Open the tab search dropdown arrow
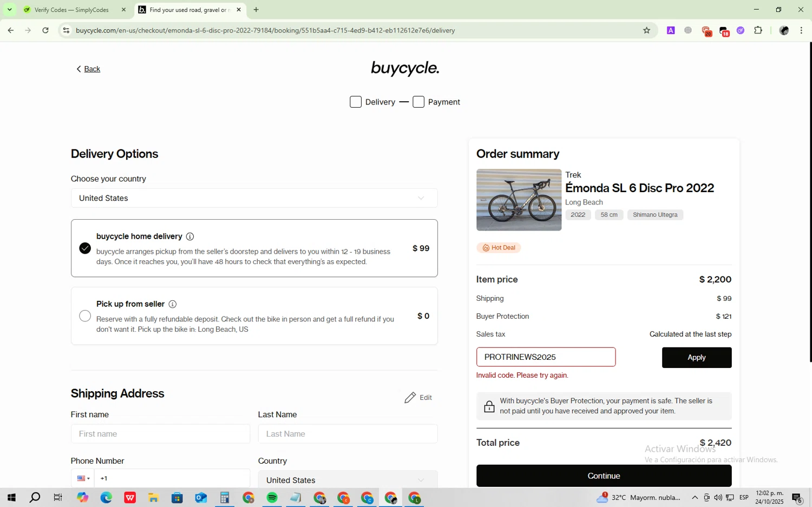This screenshot has width=812, height=507. coord(10,10)
